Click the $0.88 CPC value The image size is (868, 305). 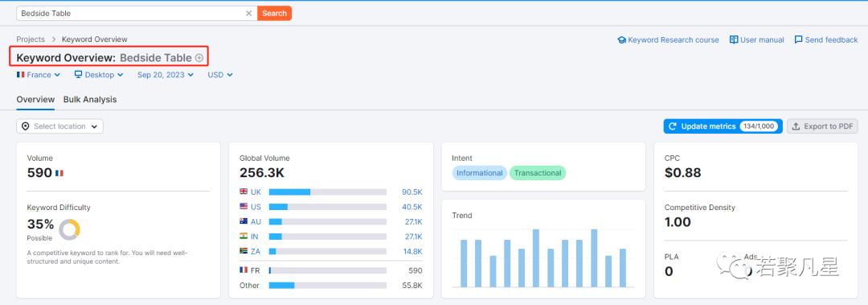coord(682,173)
